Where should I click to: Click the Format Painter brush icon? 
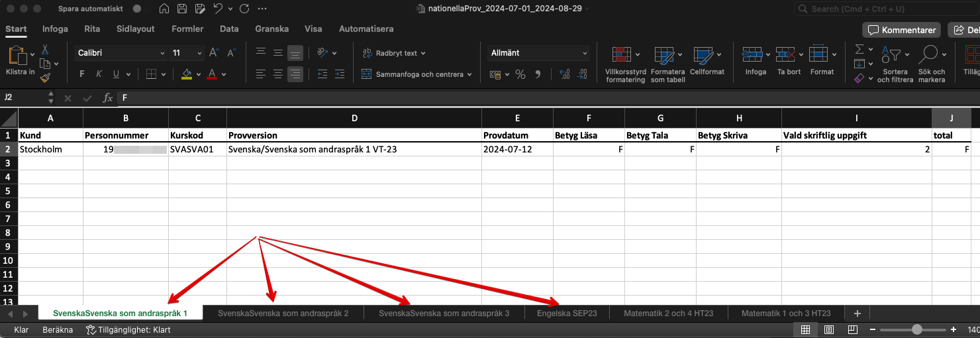(45, 78)
